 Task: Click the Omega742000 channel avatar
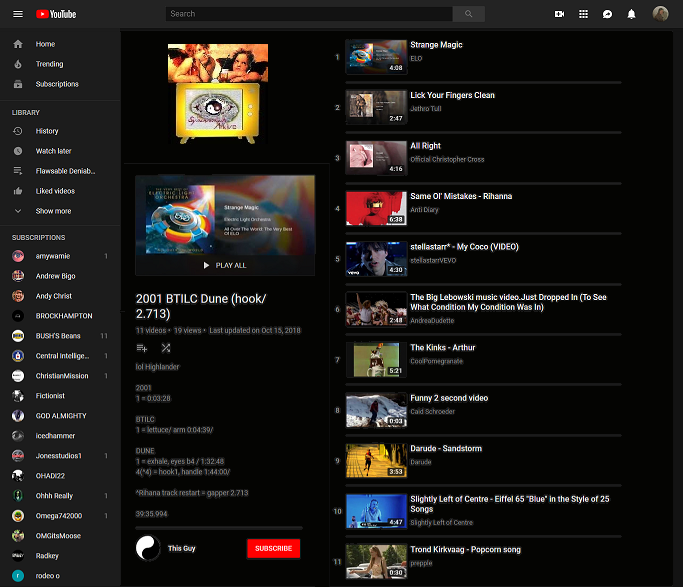18,516
